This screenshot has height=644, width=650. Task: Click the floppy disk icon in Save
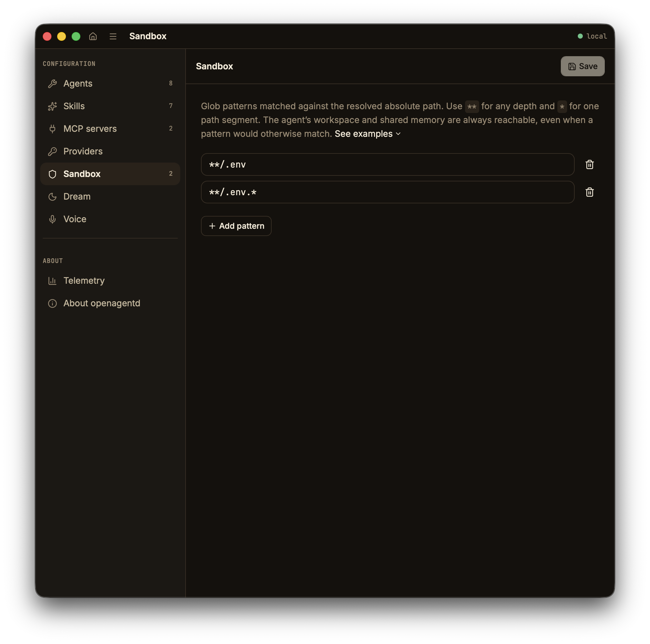tap(572, 66)
